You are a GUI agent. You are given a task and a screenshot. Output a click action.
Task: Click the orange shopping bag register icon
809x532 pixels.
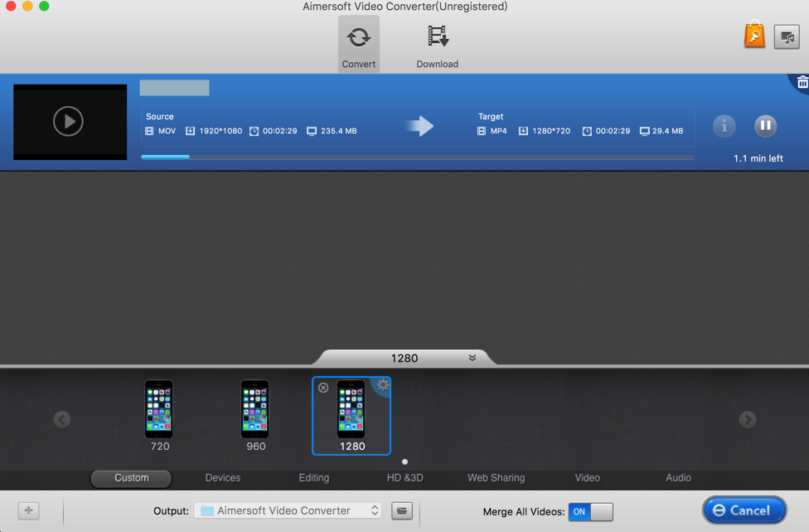pos(754,35)
